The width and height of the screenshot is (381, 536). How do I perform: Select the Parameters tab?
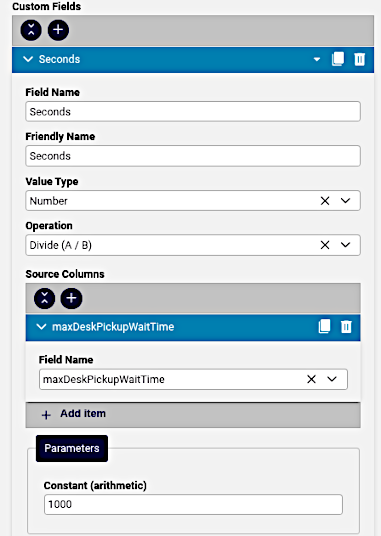(72, 448)
